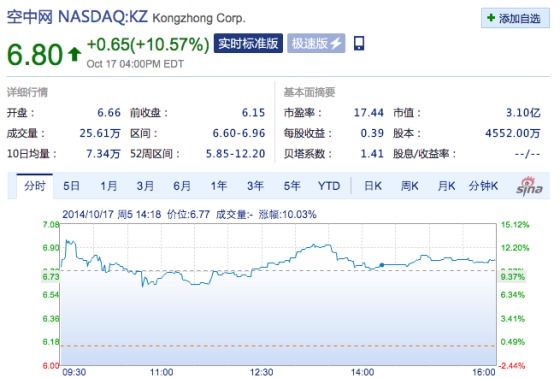Open the 分钟K candlestick tab
This screenshot has height=378, width=560.
pos(483,186)
